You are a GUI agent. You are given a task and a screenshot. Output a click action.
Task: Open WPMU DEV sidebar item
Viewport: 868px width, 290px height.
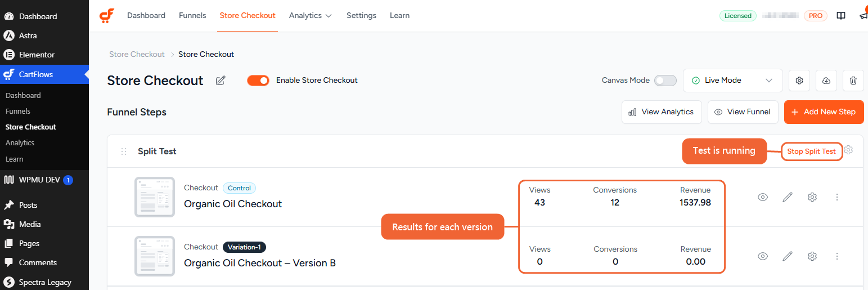tap(44, 180)
